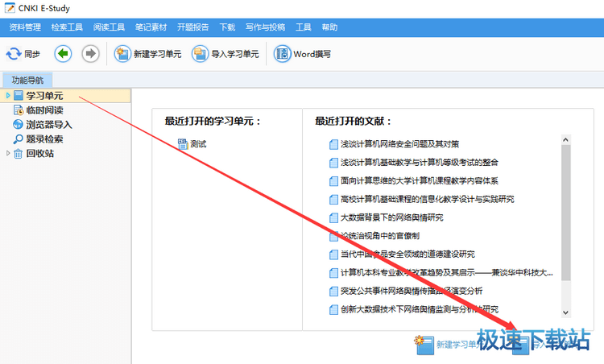Open the Word撰写 tool
604x364 pixels.
(283, 54)
